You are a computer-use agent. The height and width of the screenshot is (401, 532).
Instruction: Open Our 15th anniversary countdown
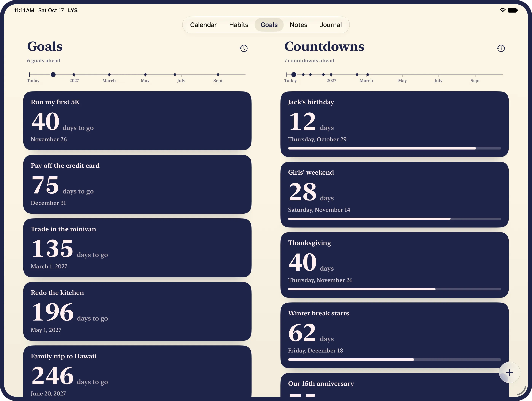click(x=394, y=385)
